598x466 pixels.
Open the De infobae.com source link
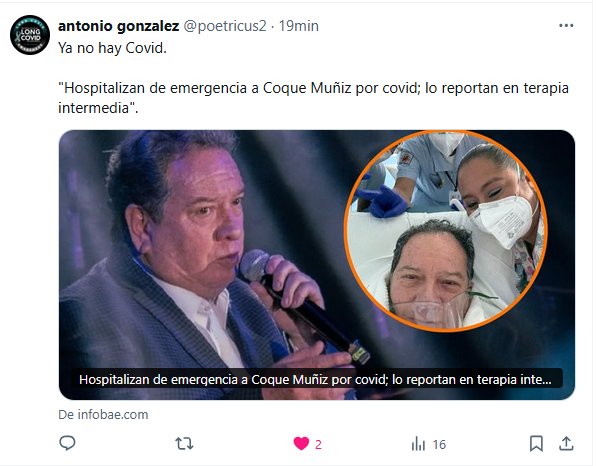(103, 415)
